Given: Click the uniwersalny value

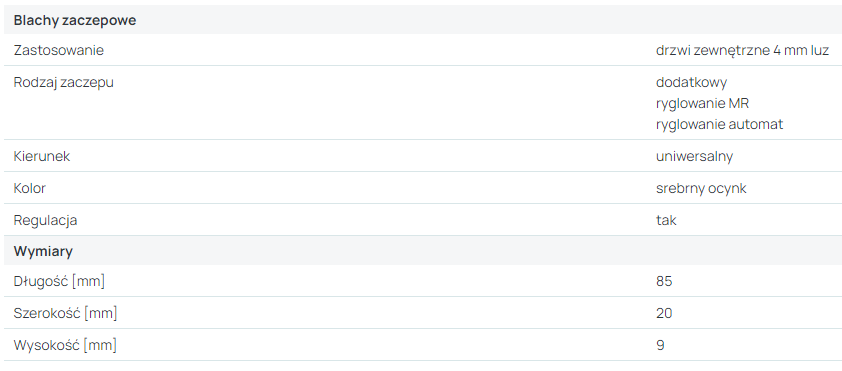Looking at the screenshot, I should [x=694, y=157].
